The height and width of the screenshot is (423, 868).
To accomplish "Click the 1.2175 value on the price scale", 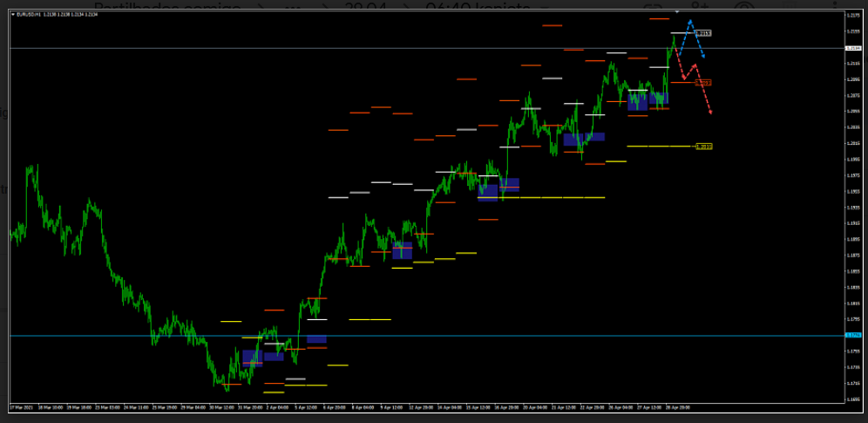I will point(852,15).
